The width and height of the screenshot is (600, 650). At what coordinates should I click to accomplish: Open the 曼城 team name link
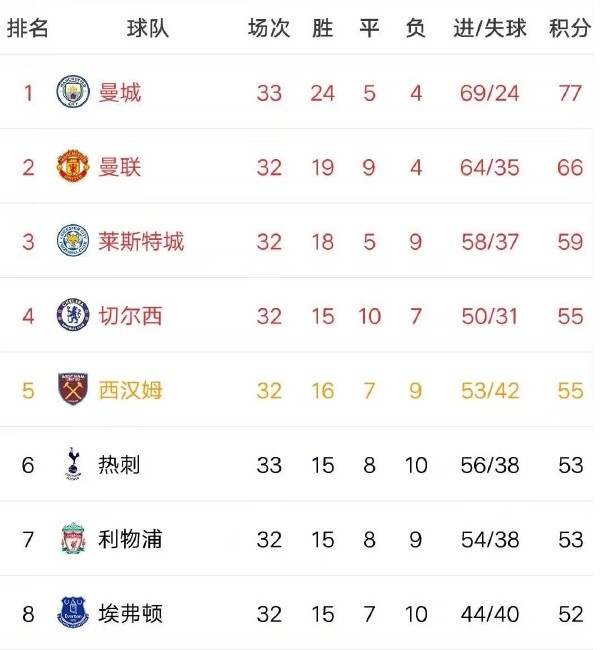click(x=120, y=92)
